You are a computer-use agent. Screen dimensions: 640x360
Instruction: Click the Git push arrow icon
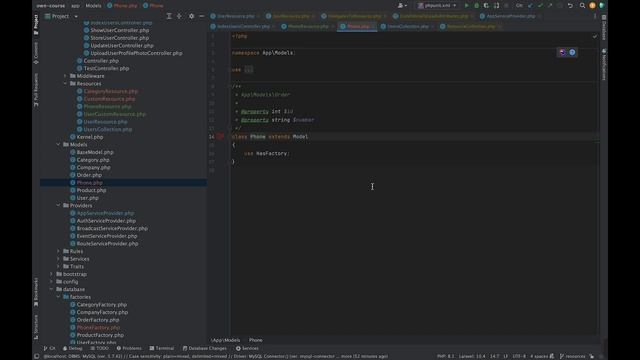(550, 6)
